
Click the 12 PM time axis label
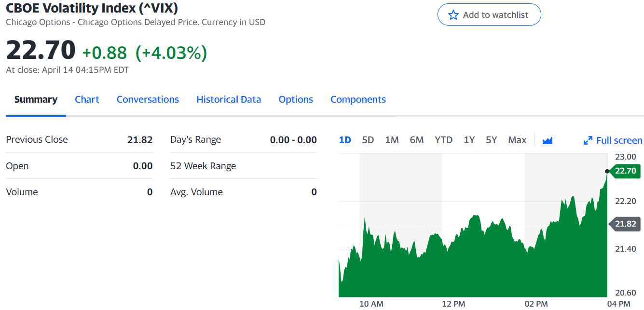[453, 304]
